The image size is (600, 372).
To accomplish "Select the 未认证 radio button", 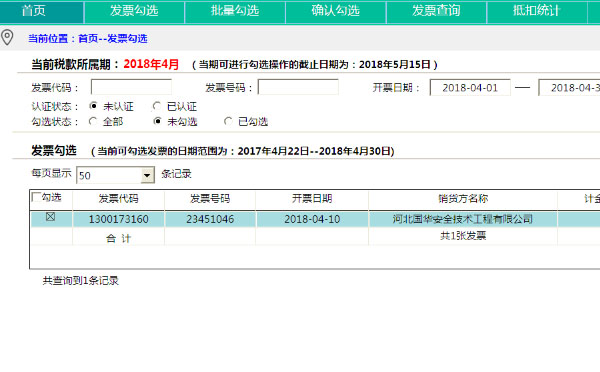I will point(93,106).
